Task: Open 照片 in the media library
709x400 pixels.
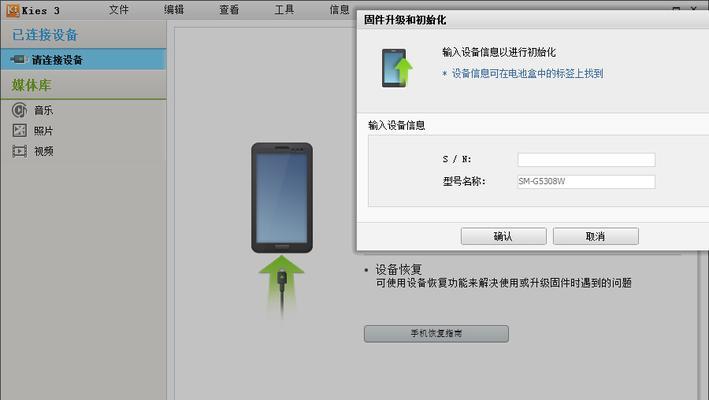Action: pos(44,131)
